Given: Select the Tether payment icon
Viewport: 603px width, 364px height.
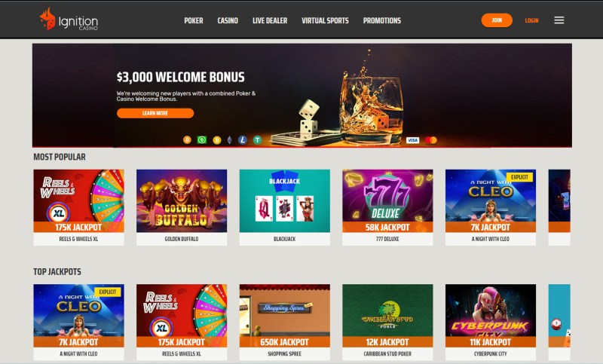Looking at the screenshot, I should [257, 140].
